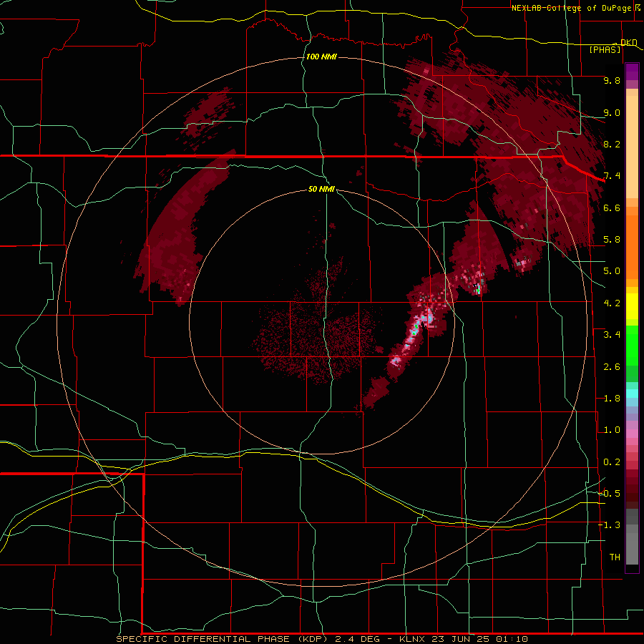Click the purple swatch at the color bar top

(x=632, y=72)
